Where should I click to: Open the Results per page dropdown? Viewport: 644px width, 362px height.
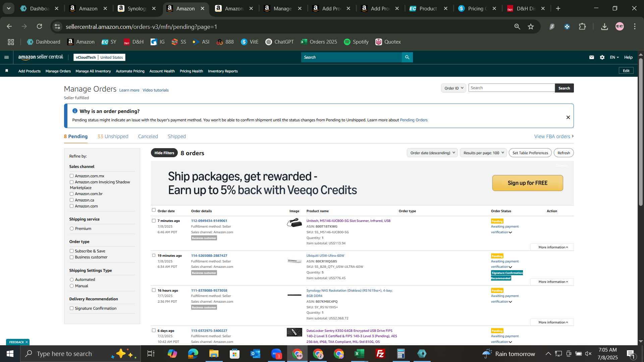click(483, 153)
